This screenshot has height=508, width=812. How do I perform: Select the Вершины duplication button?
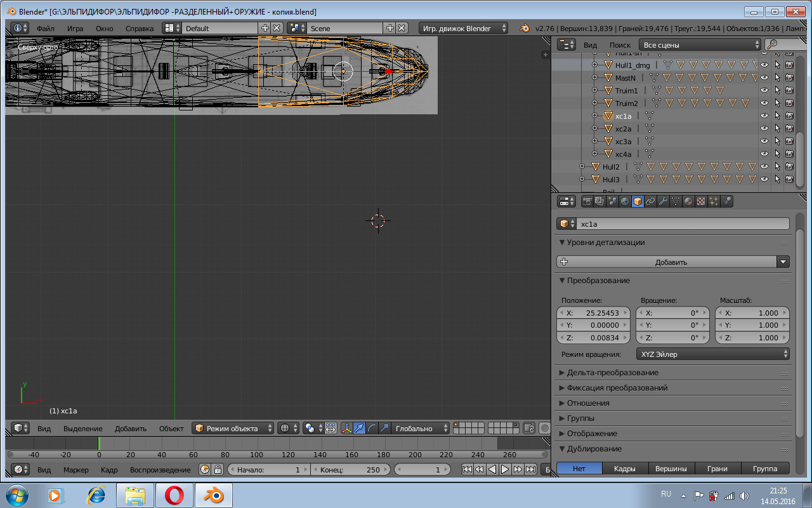pyautogui.click(x=671, y=469)
